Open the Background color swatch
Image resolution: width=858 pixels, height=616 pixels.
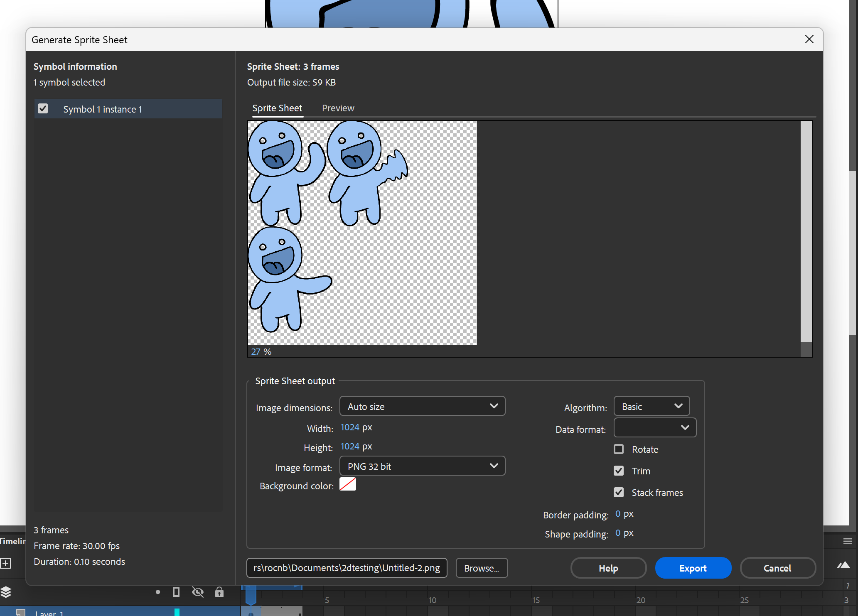pyautogui.click(x=348, y=484)
